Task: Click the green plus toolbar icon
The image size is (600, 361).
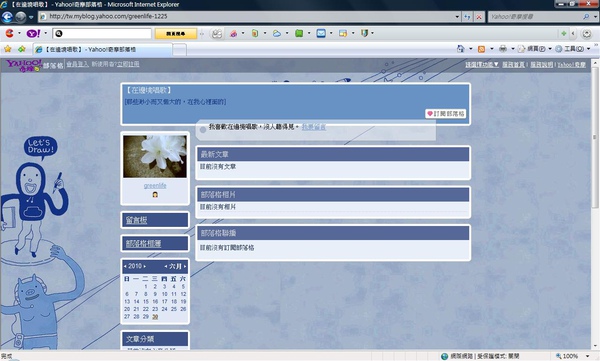Action: click(564, 34)
